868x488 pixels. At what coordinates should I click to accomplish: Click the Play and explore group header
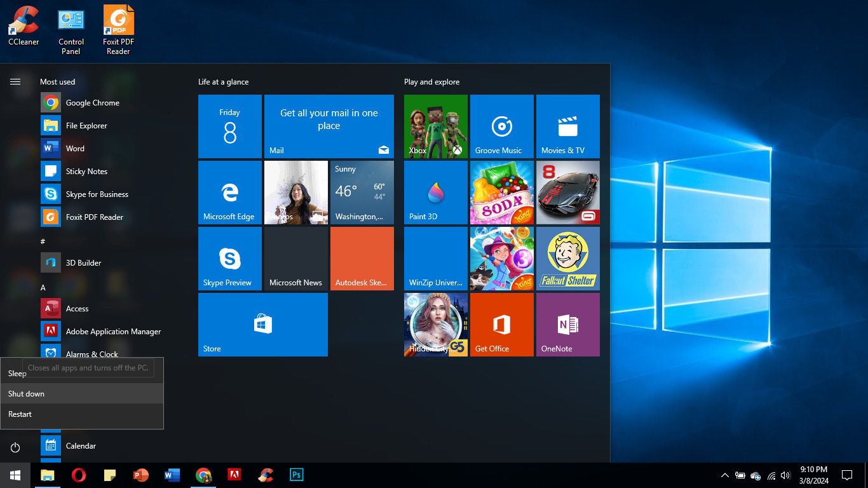[431, 82]
